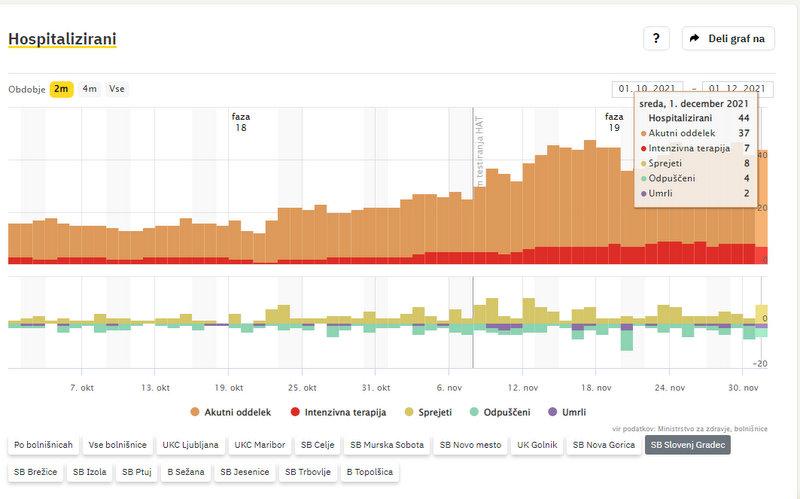Open the Po bolnišnicah view
This screenshot has height=499, width=800.
[x=42, y=445]
